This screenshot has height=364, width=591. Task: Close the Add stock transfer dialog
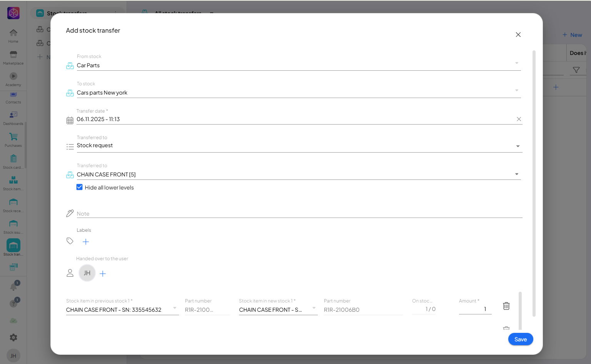coord(518,35)
